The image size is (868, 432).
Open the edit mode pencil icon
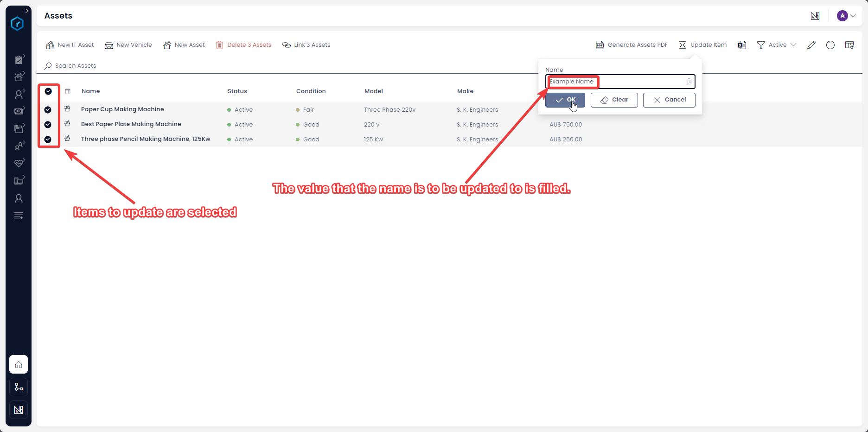point(812,44)
